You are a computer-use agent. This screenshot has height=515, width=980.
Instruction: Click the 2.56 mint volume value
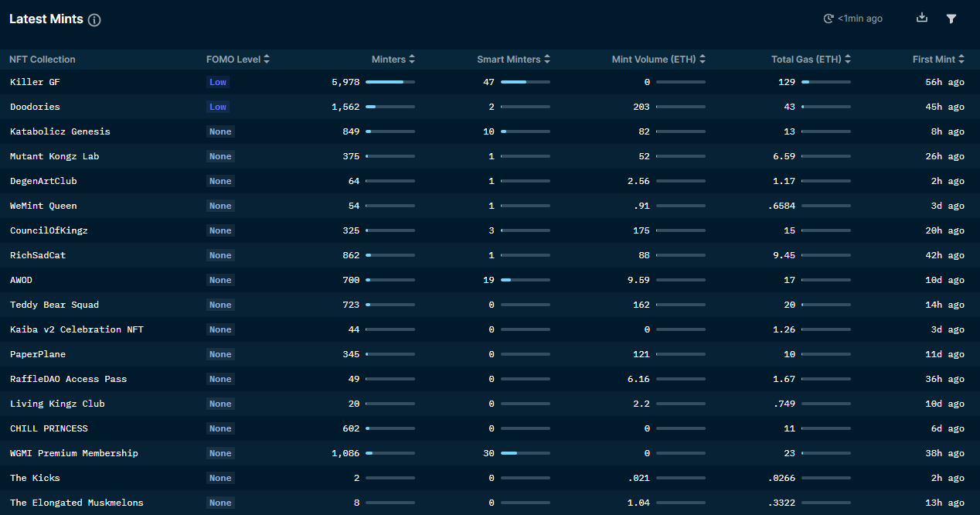click(x=638, y=181)
